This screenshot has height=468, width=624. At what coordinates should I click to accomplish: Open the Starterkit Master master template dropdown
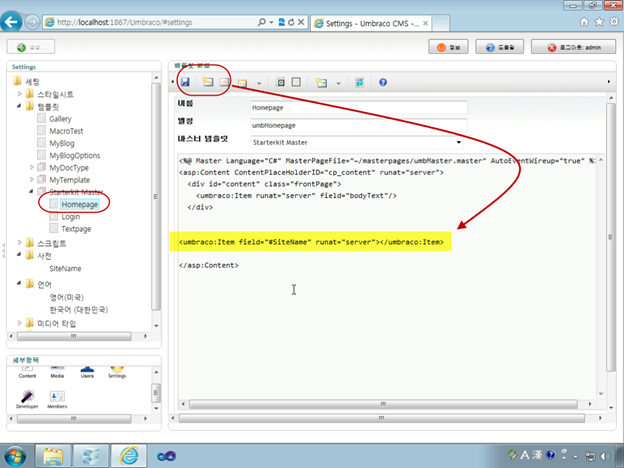(357, 142)
